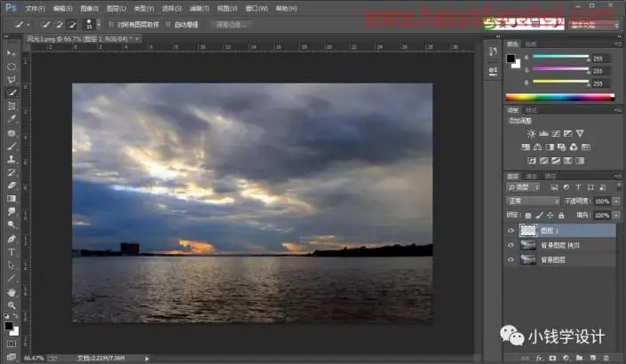The width and height of the screenshot is (626, 364).
Task: Open the 编辑(E) menu
Action: [62, 8]
